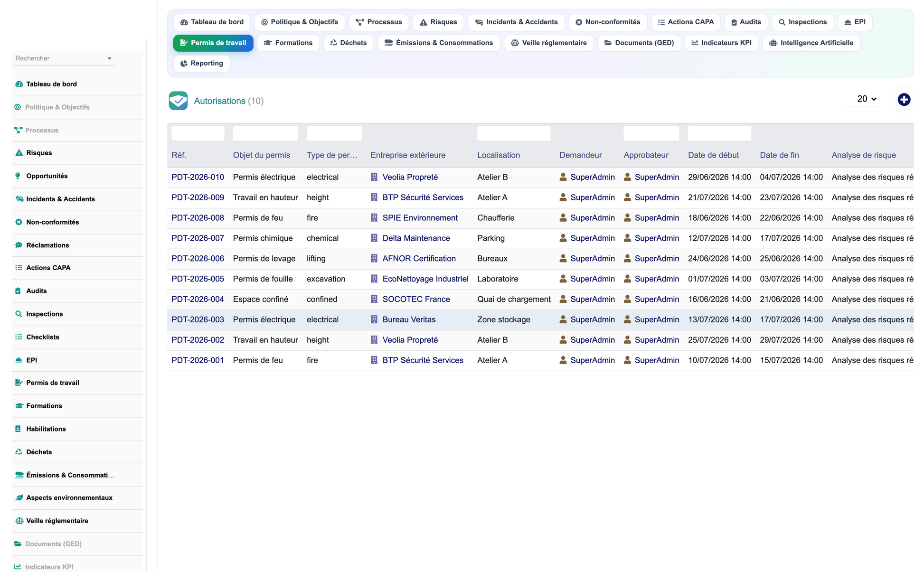
Task: Click the Déchets recycle icon in sidebar
Action: [x=19, y=452]
